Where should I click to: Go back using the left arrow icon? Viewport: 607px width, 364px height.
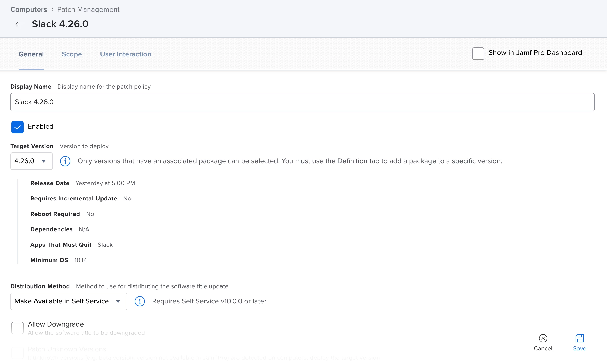20,24
